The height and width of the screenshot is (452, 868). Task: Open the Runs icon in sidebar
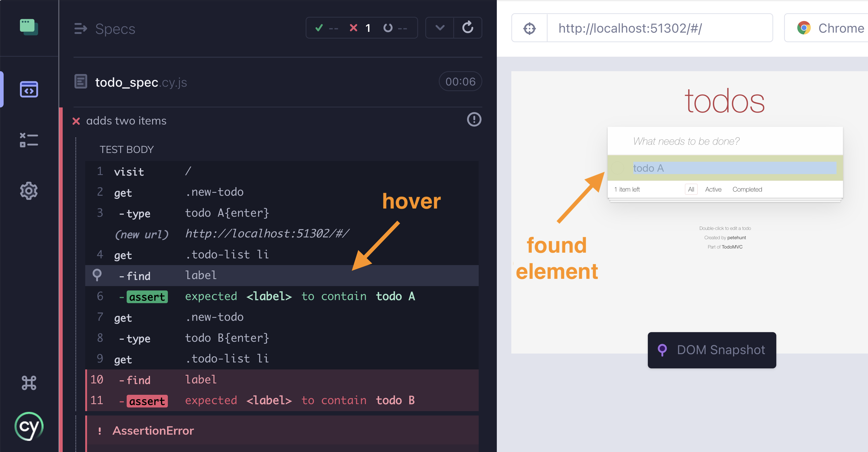point(29,140)
